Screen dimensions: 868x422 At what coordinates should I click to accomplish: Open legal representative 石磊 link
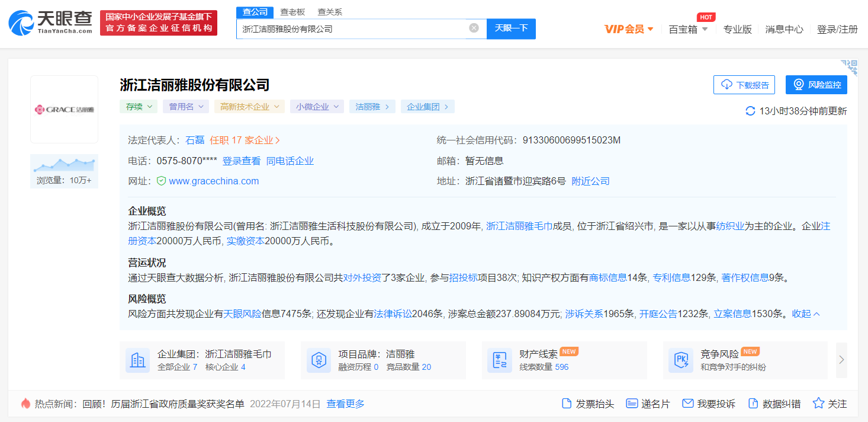point(195,140)
